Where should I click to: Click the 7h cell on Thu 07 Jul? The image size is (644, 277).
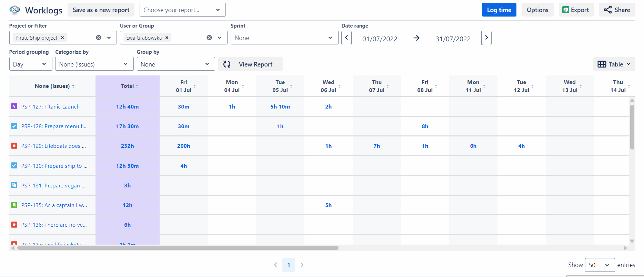click(377, 146)
